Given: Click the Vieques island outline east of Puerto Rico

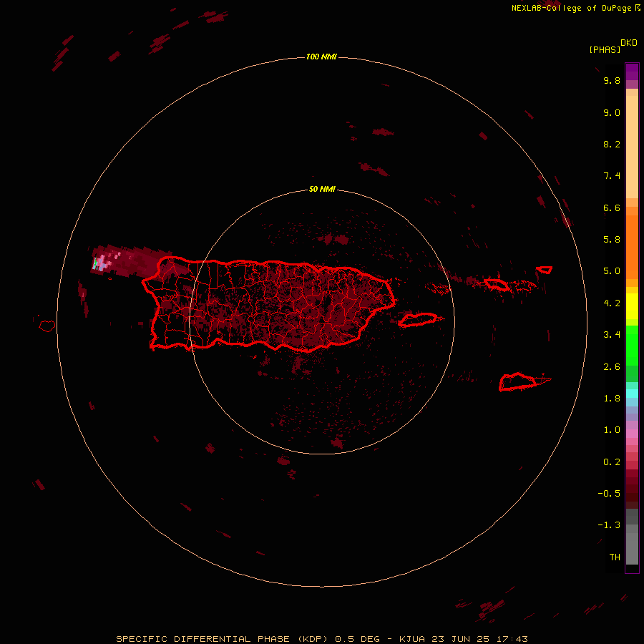Looking at the screenshot, I should (x=418, y=320).
